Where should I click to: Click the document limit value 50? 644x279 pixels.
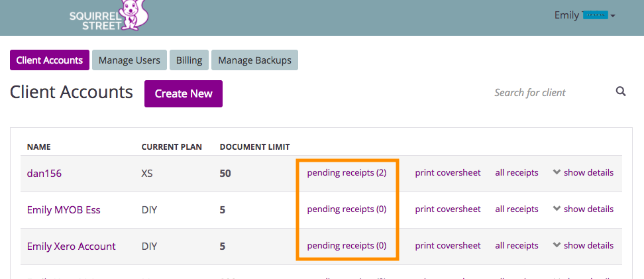[225, 174]
